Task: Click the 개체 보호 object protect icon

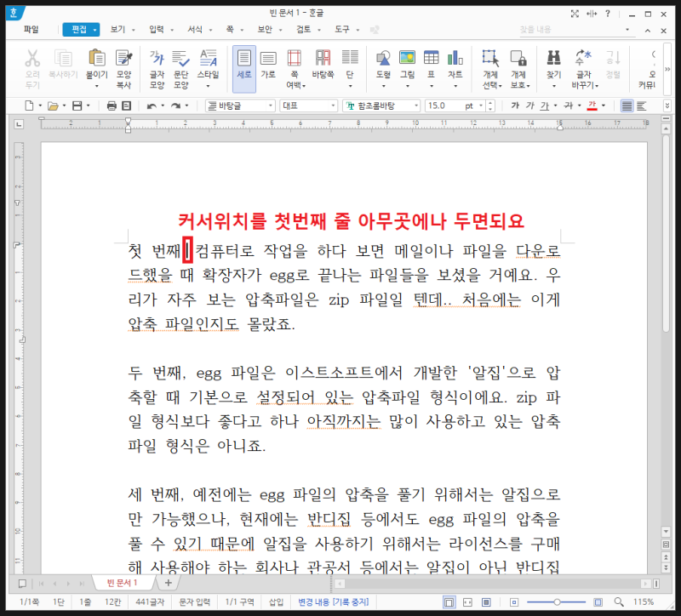Action: 518,58
